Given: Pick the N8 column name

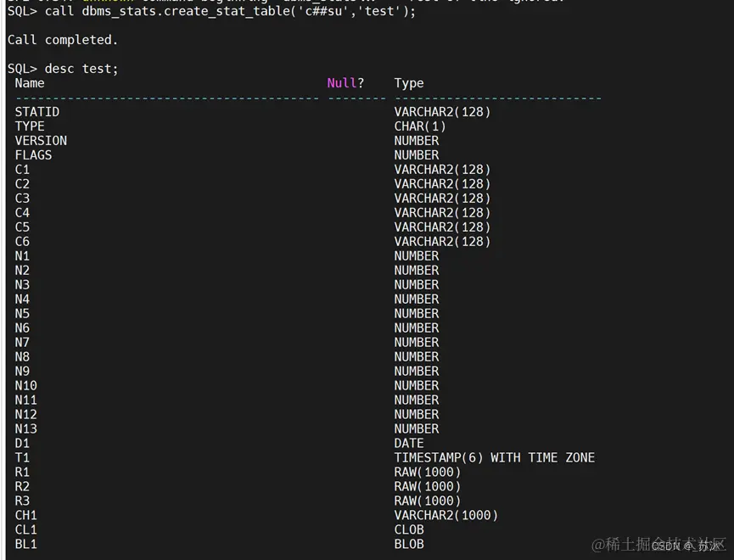Looking at the screenshot, I should coord(22,357).
